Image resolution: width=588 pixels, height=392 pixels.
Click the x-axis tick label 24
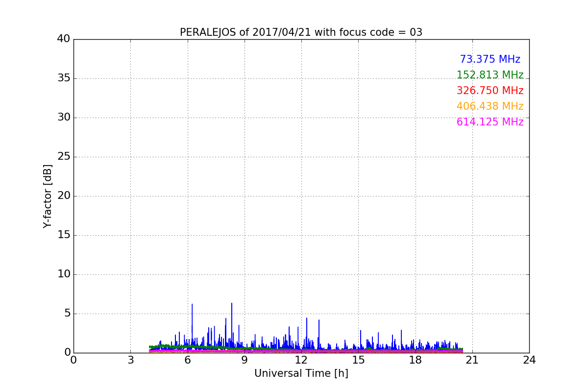click(x=529, y=360)
